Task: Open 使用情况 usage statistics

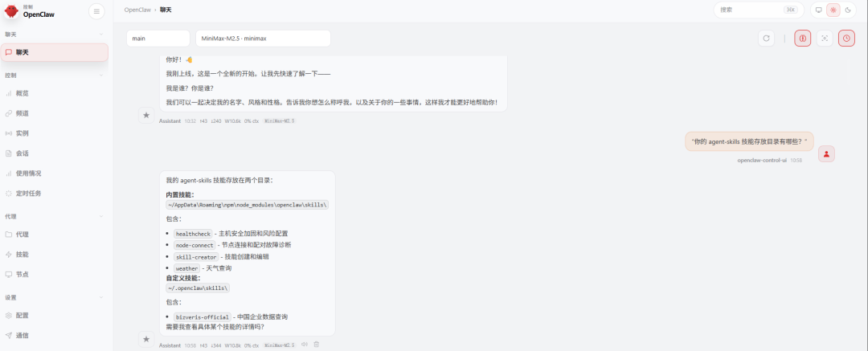Action: click(x=55, y=173)
